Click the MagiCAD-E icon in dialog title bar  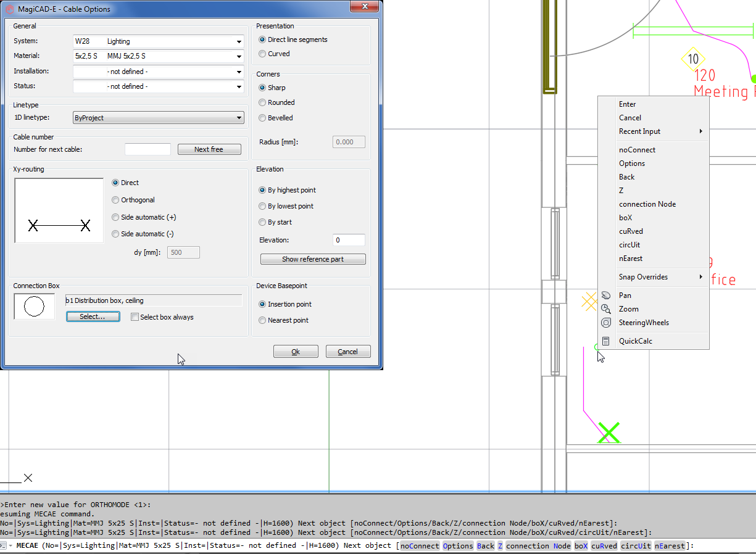click(x=10, y=9)
